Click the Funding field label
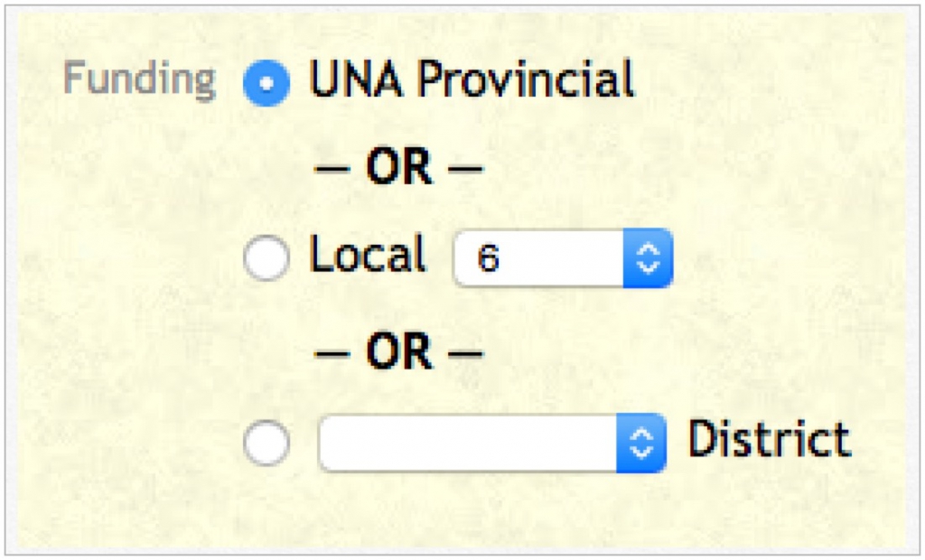This screenshot has width=925, height=560. pyautogui.click(x=140, y=79)
